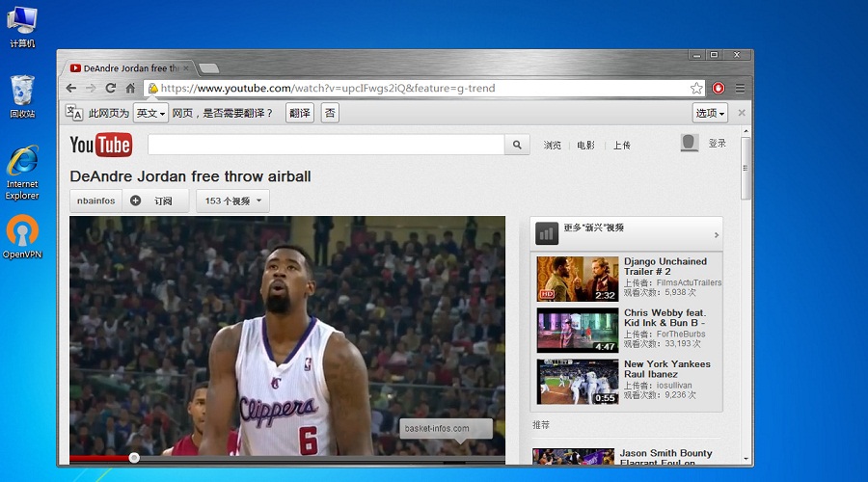The height and width of the screenshot is (482, 868).
Task: Open the 英文 language dropdown
Action: (150, 113)
